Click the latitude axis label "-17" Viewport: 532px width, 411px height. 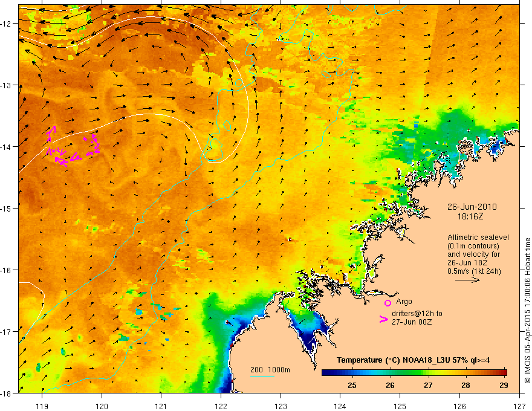click(7, 332)
